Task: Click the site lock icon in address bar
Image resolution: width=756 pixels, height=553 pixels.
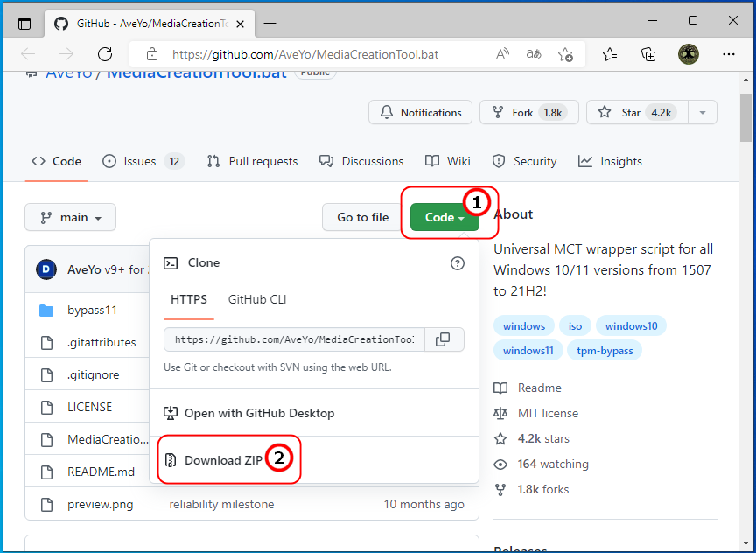Action: tap(152, 54)
